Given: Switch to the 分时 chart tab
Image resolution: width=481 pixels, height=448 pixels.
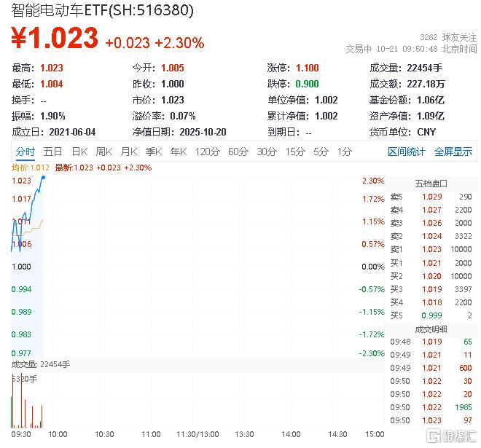Looking at the screenshot, I should pyautogui.click(x=26, y=152).
